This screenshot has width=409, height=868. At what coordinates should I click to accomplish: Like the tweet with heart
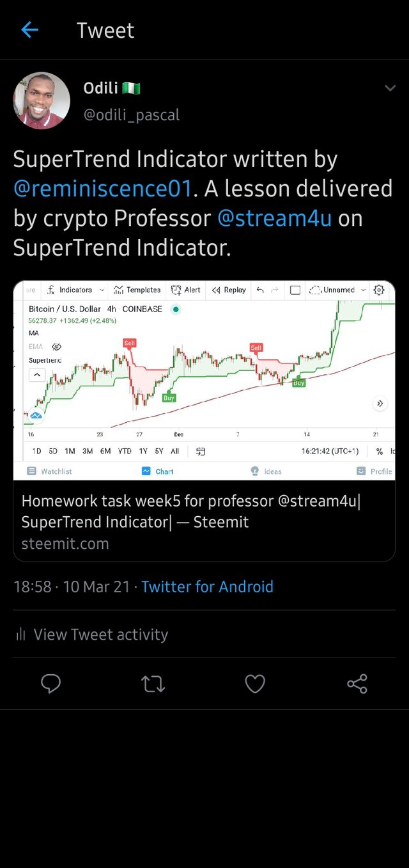[255, 684]
